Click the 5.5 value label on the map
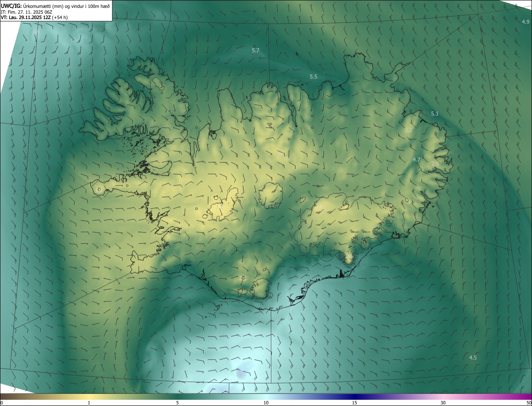 (313, 77)
